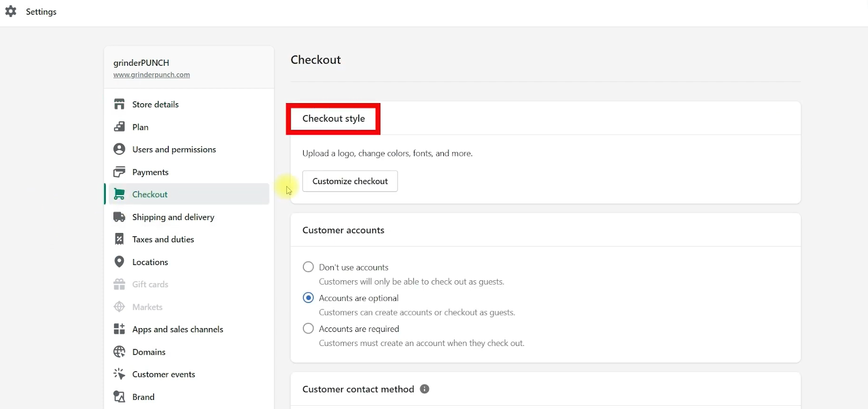Click the Locations pin icon
This screenshot has height=409, width=868.
coord(119,262)
